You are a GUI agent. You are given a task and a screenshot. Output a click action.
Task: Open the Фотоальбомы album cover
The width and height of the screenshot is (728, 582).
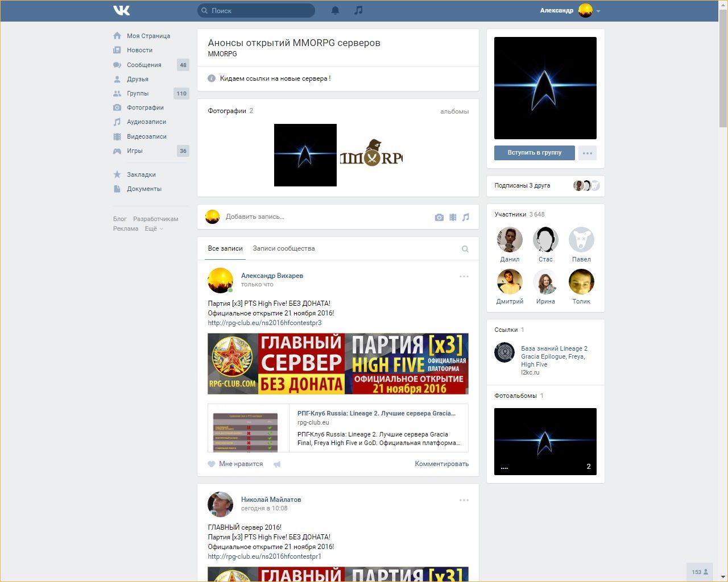pos(545,442)
